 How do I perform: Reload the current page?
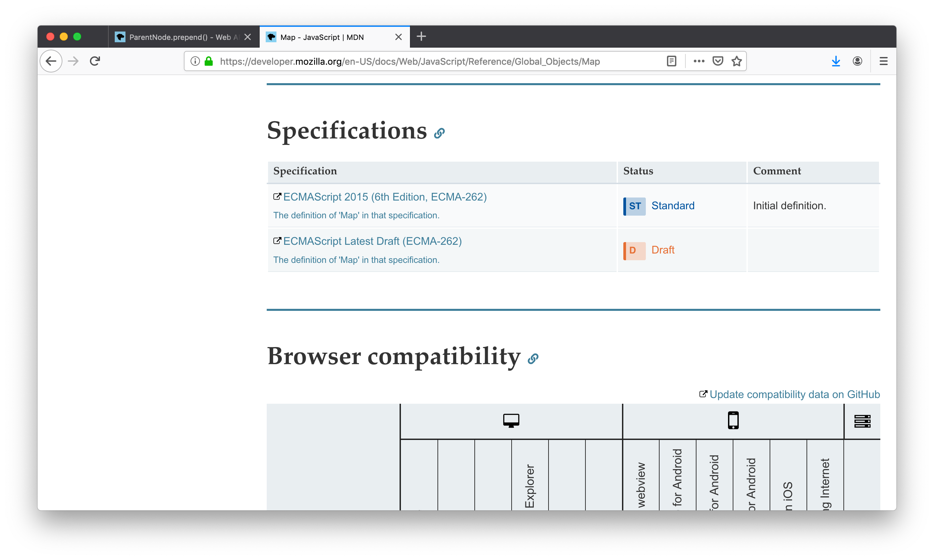(95, 61)
